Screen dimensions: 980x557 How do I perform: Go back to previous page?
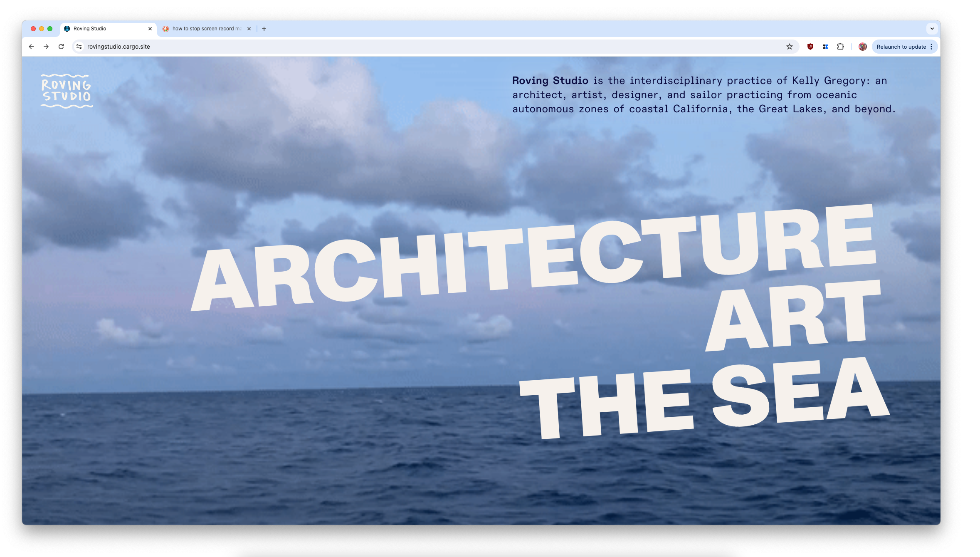point(31,47)
